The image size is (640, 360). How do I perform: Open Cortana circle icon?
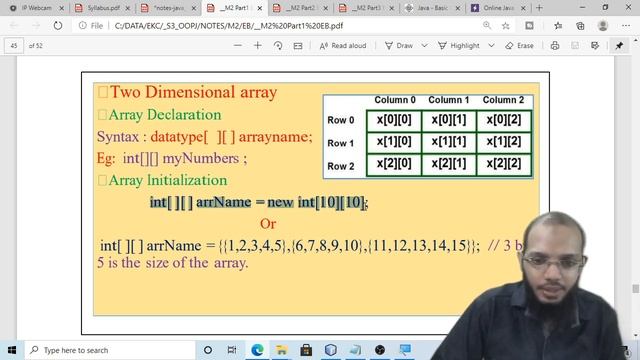208,350
